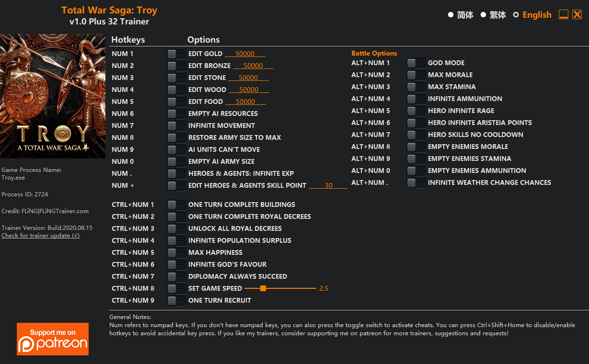The image size is (589, 364).
Task: Toggle the EDIT STONE switch
Action: [176, 78]
